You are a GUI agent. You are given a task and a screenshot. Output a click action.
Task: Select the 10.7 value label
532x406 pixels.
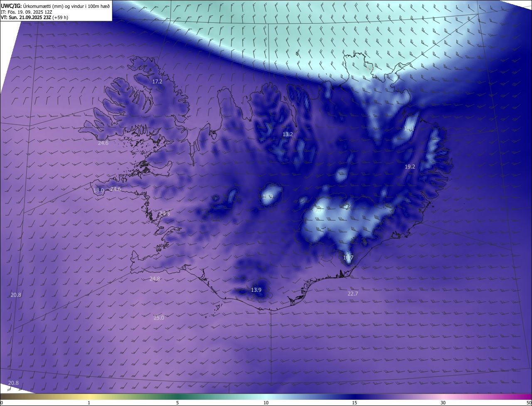(x=348, y=258)
